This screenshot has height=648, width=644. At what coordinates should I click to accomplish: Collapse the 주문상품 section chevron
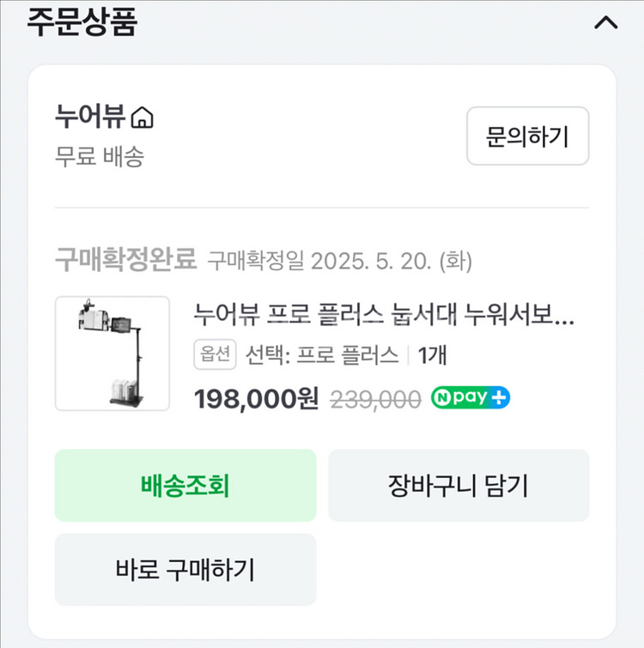[605, 23]
